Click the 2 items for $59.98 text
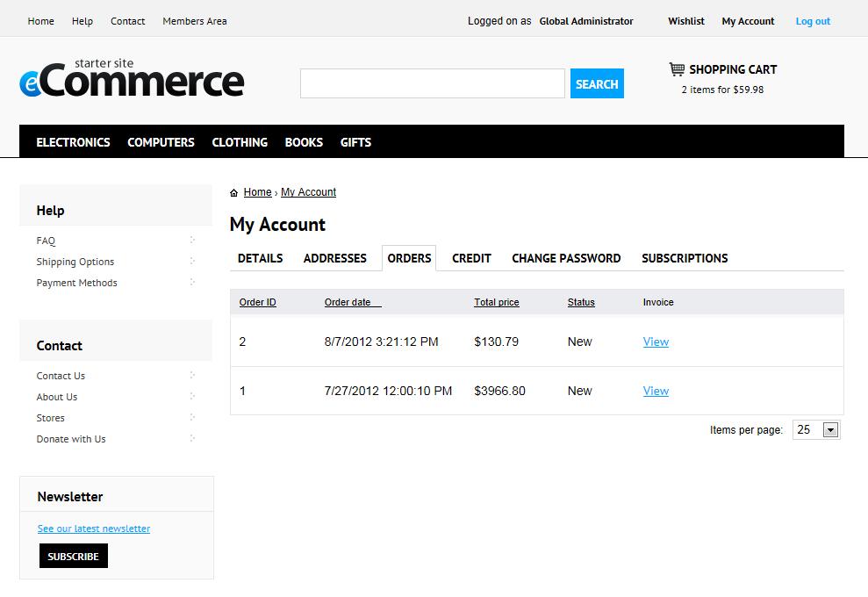 pyautogui.click(x=722, y=90)
